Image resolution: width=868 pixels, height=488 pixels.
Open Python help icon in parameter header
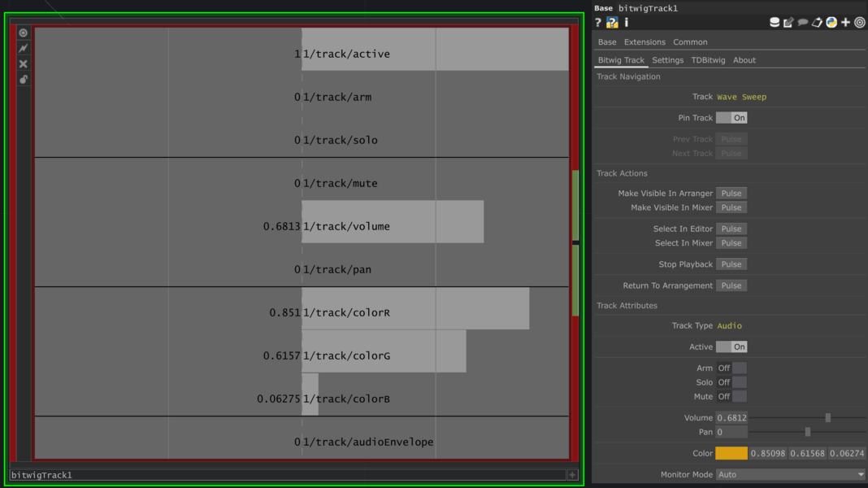coord(612,23)
